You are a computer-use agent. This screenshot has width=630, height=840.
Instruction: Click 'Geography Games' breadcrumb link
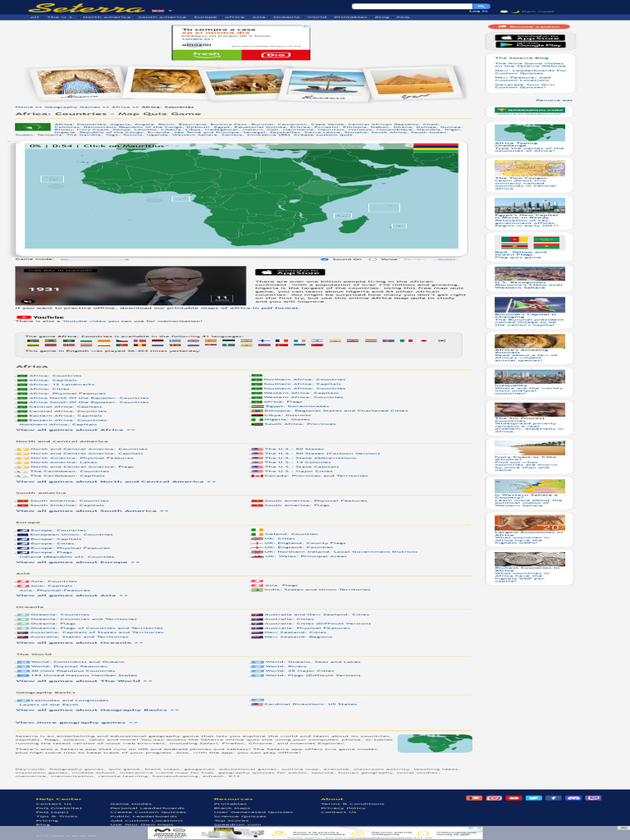point(72,107)
